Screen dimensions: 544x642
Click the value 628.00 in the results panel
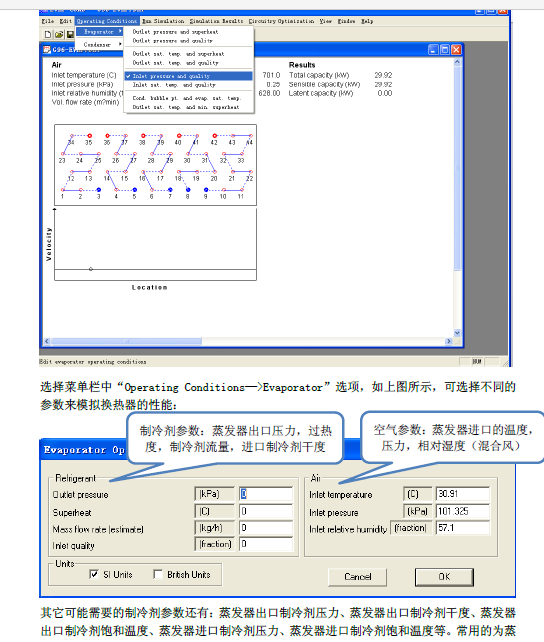pos(269,93)
